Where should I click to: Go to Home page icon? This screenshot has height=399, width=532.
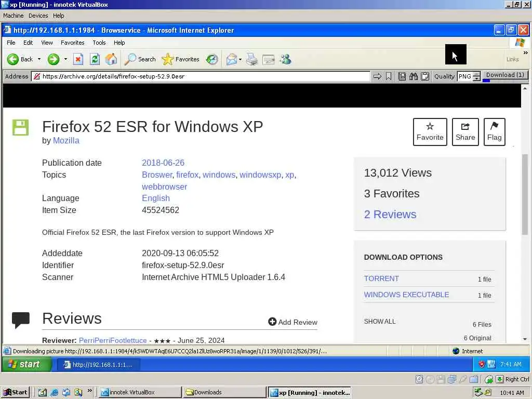tap(111, 59)
